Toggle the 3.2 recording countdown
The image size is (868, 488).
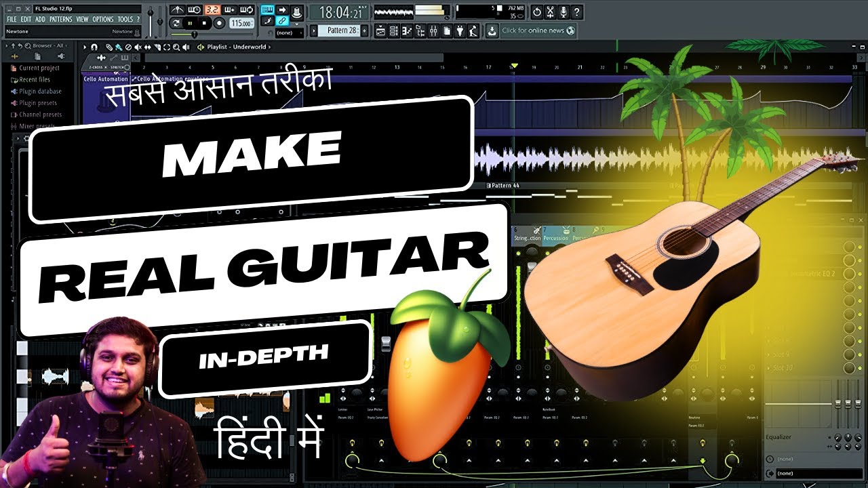tap(213, 9)
